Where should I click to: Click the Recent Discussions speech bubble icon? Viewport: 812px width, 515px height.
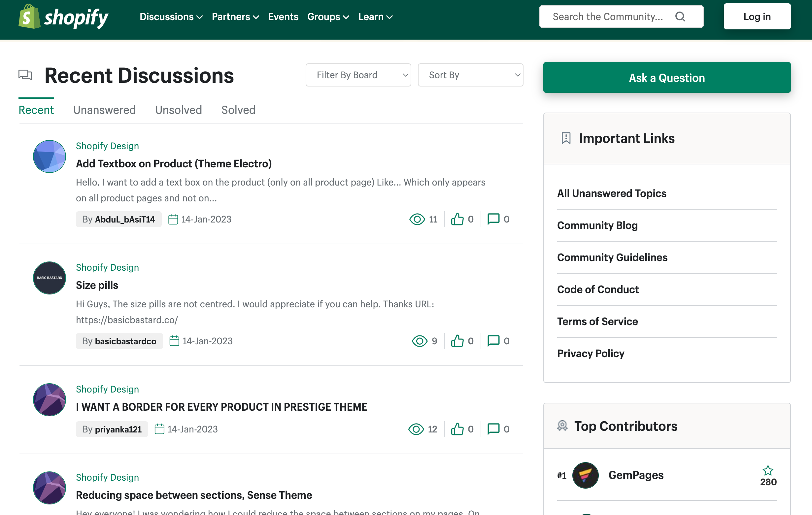pyautogui.click(x=25, y=75)
